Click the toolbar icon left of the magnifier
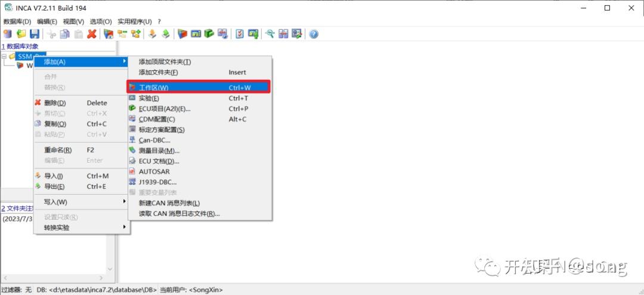Viewport: 644px width, 295px height. (253, 34)
